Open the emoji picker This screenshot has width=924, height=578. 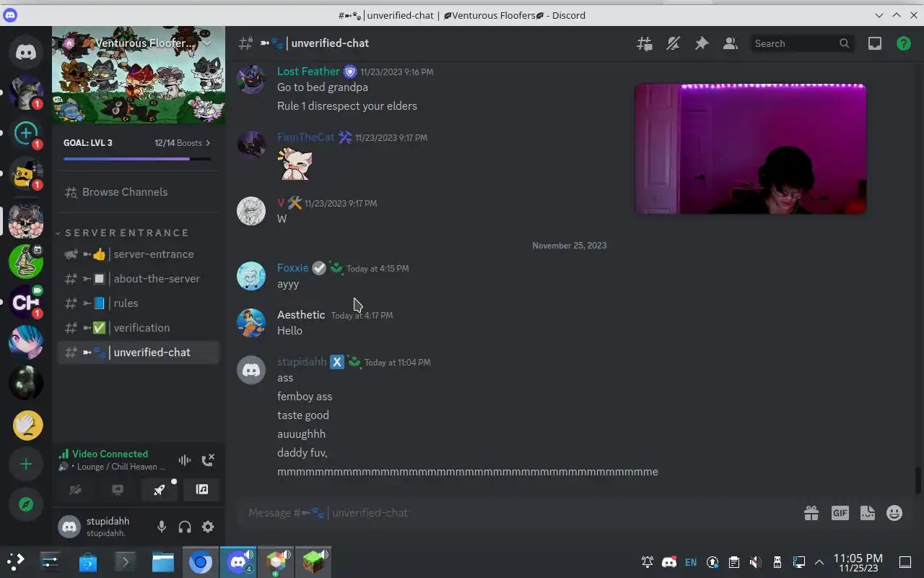point(894,513)
